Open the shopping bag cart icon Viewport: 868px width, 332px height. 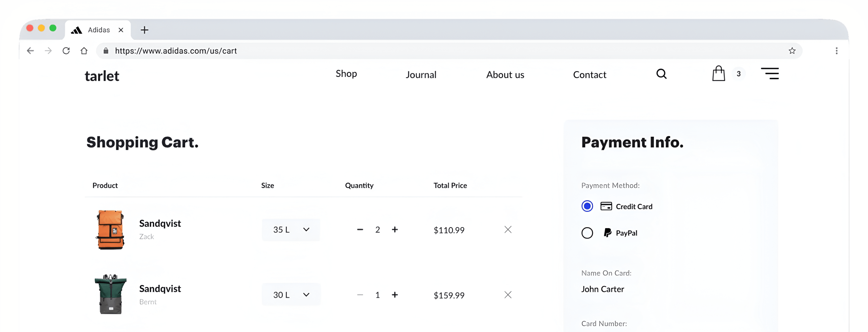(718, 73)
